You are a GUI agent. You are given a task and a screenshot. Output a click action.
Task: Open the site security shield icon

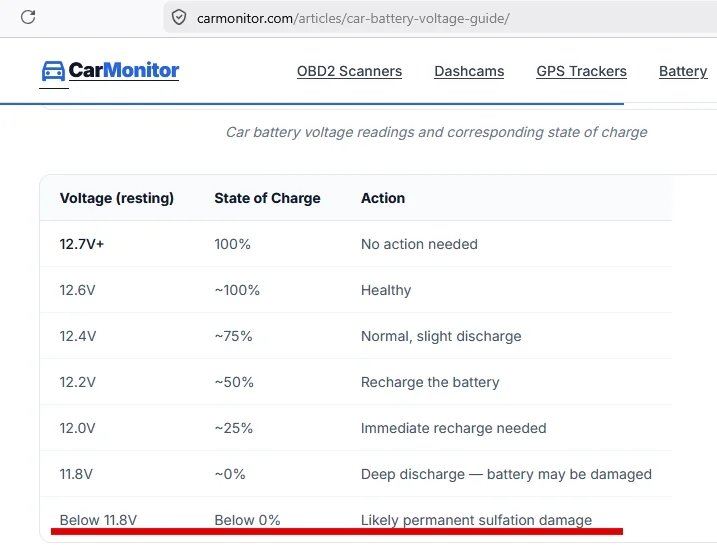pyautogui.click(x=179, y=18)
